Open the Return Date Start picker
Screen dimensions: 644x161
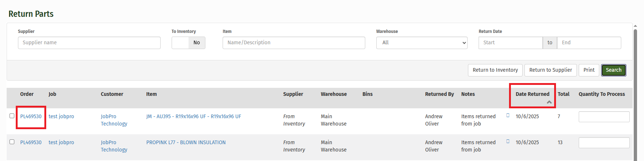click(x=510, y=43)
